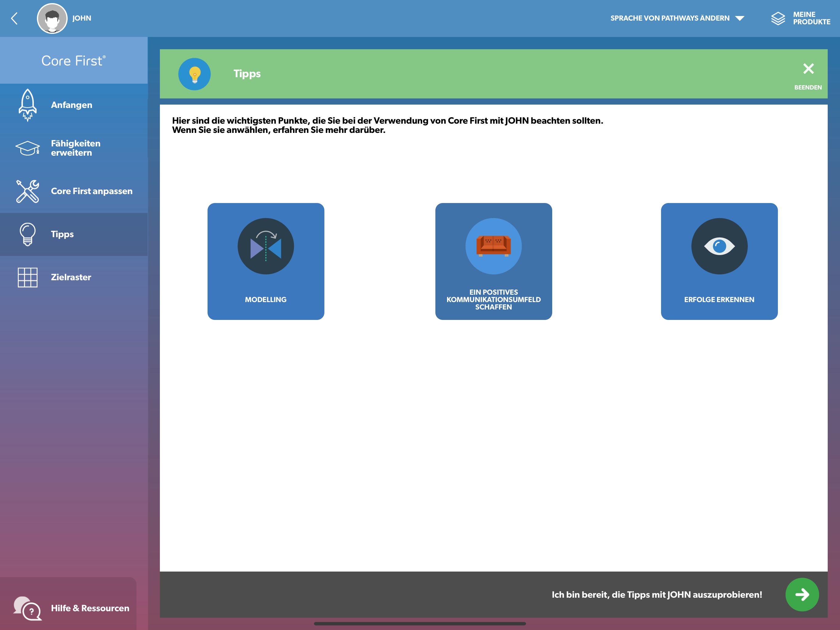Click the Core First logo header
This screenshot has width=840, height=630.
(74, 60)
